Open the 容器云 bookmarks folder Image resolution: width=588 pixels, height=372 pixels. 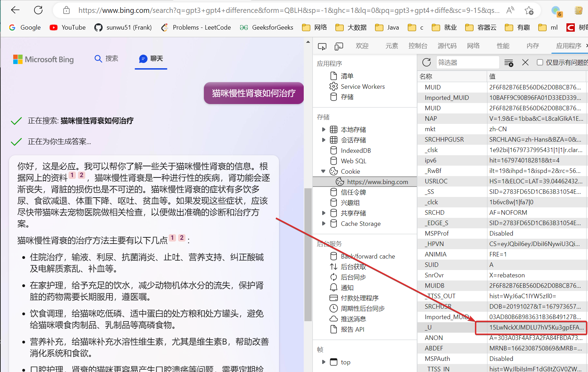point(481,27)
